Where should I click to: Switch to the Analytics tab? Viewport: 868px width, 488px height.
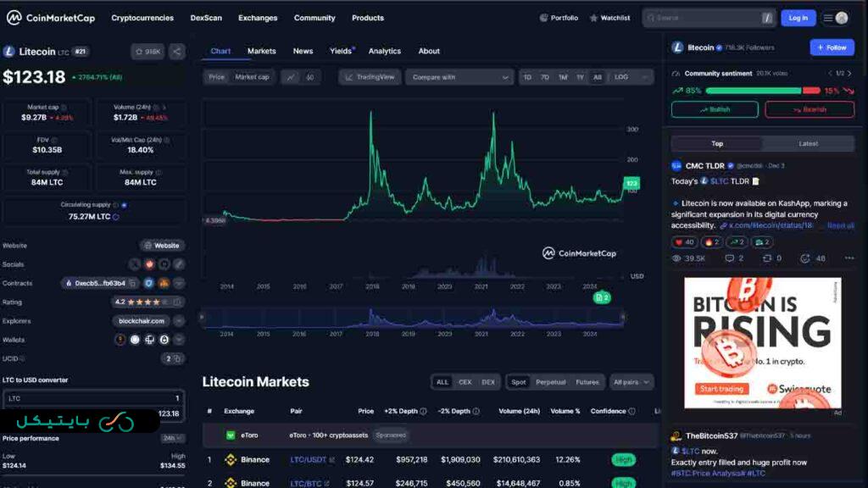(384, 51)
